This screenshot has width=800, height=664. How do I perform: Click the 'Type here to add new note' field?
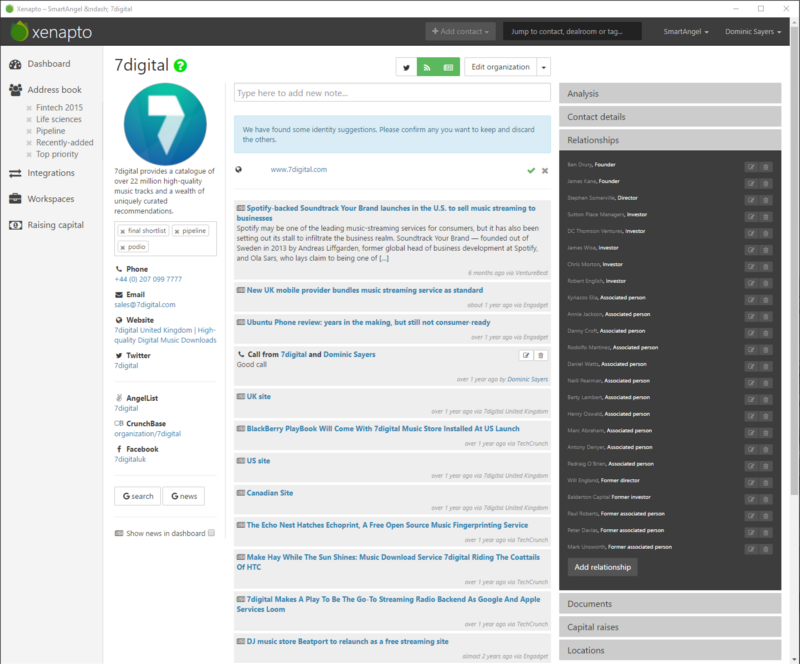[x=392, y=93]
